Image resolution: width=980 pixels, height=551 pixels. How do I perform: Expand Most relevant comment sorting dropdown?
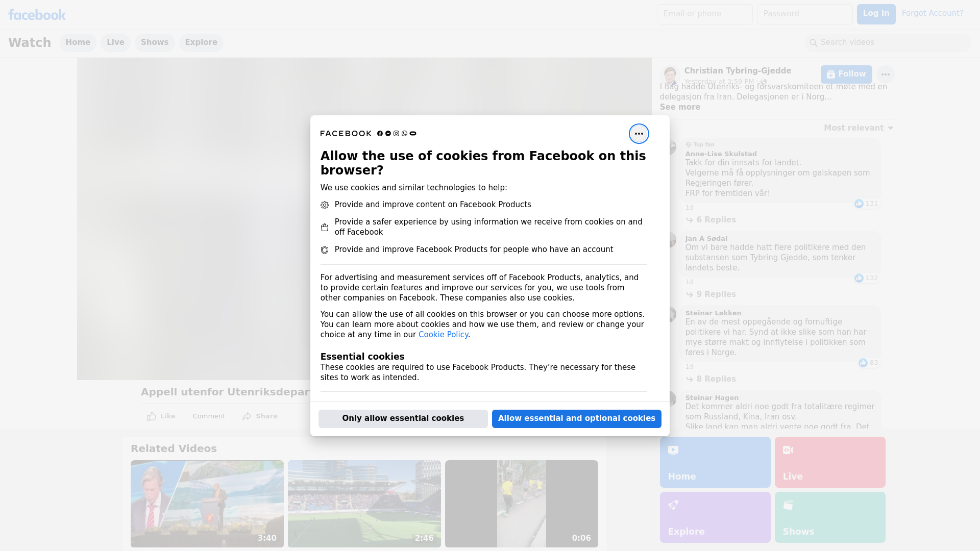[x=859, y=128]
